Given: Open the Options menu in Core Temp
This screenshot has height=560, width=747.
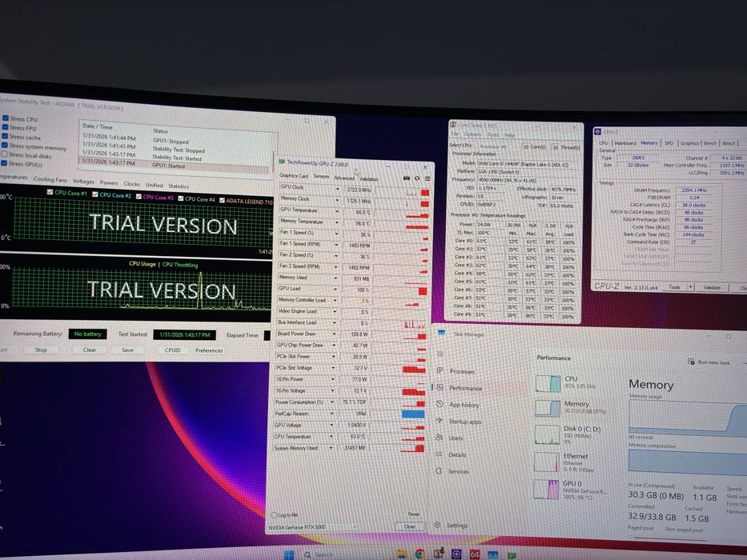Looking at the screenshot, I should (x=472, y=134).
